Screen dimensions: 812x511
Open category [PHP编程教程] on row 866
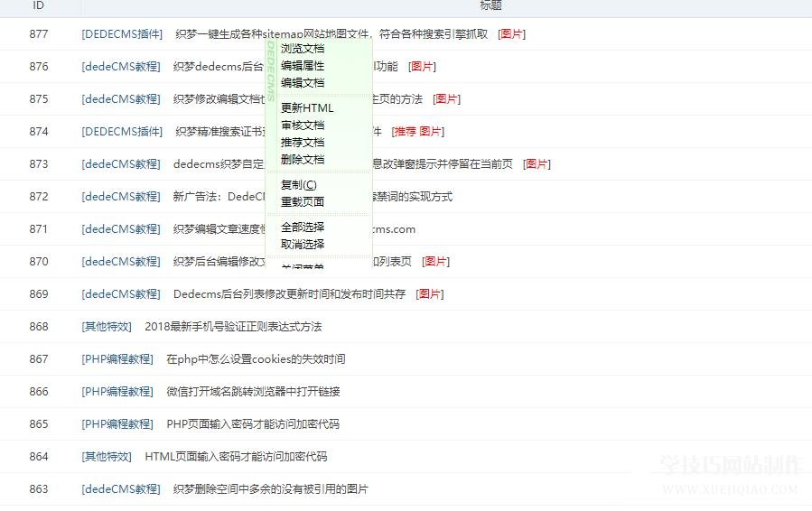[x=117, y=392]
